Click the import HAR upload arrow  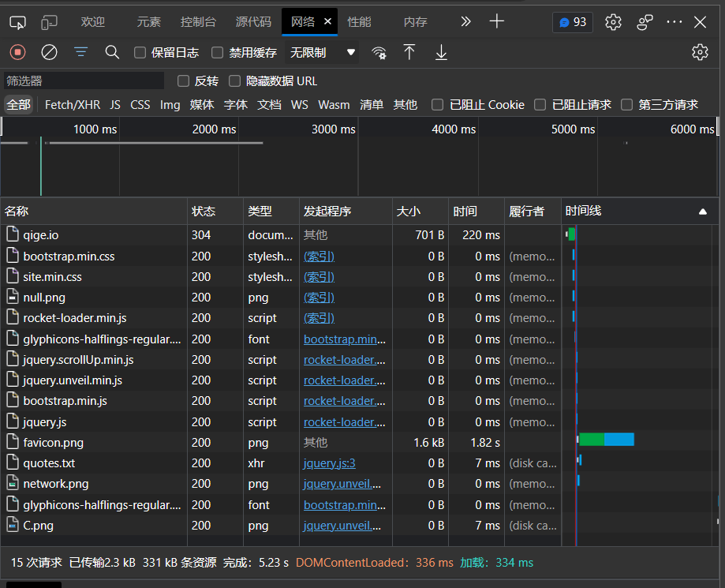coord(409,52)
